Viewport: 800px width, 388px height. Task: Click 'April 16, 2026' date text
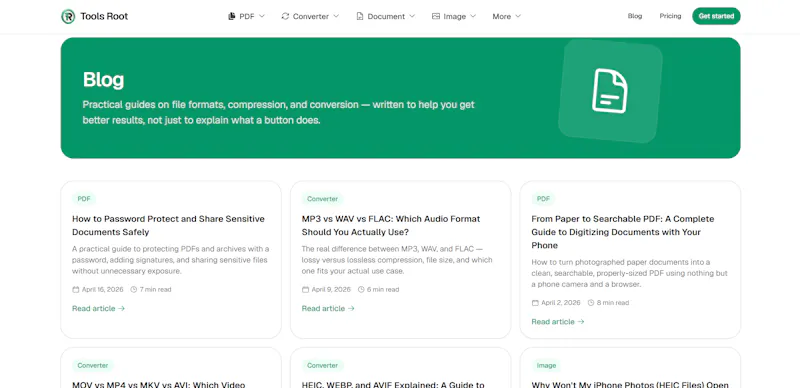click(x=103, y=289)
